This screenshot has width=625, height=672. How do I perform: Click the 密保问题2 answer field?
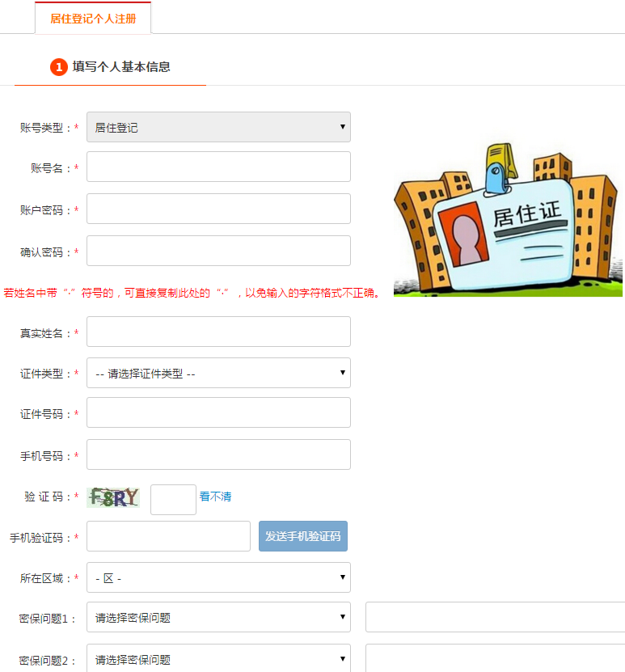[495, 658]
